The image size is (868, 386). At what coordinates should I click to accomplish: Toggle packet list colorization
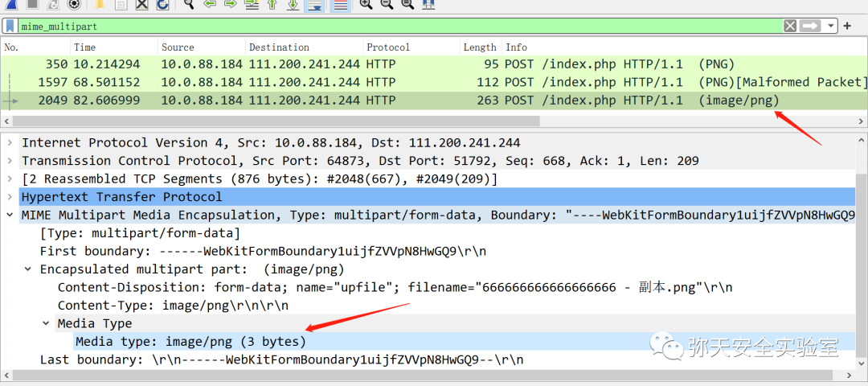pyautogui.click(x=339, y=6)
